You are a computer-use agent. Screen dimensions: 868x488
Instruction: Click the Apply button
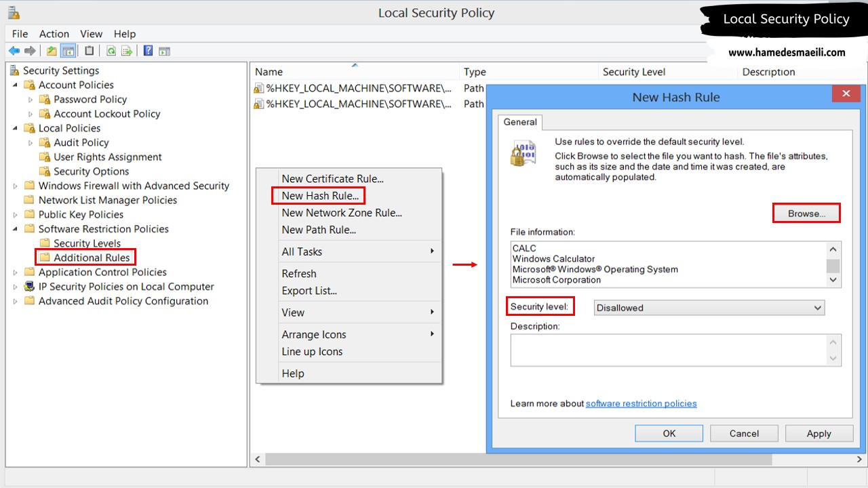click(818, 434)
